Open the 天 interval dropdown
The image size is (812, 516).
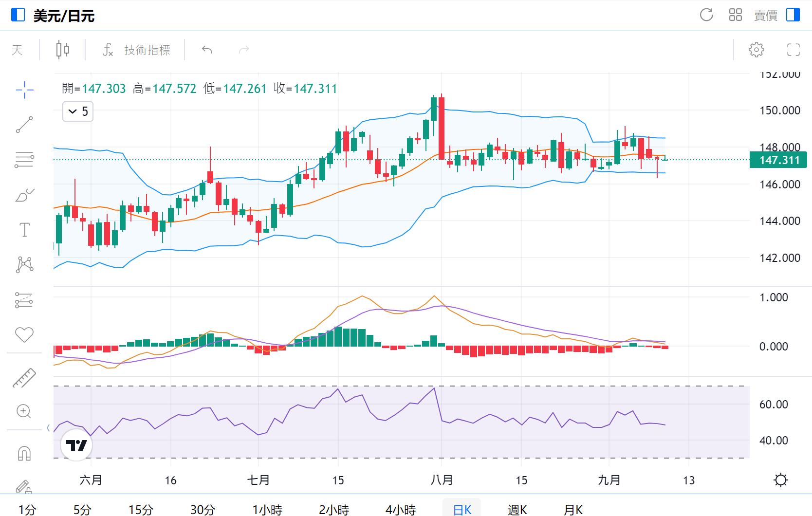(x=17, y=50)
